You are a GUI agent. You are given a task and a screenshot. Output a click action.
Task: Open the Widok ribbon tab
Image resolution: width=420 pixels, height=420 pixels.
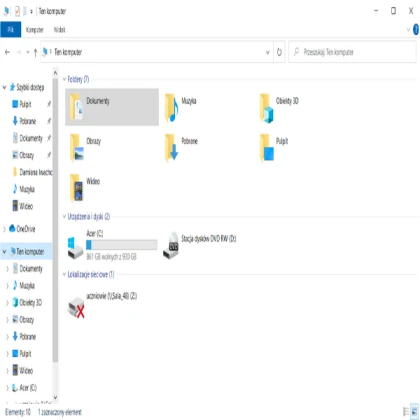pyautogui.click(x=60, y=30)
